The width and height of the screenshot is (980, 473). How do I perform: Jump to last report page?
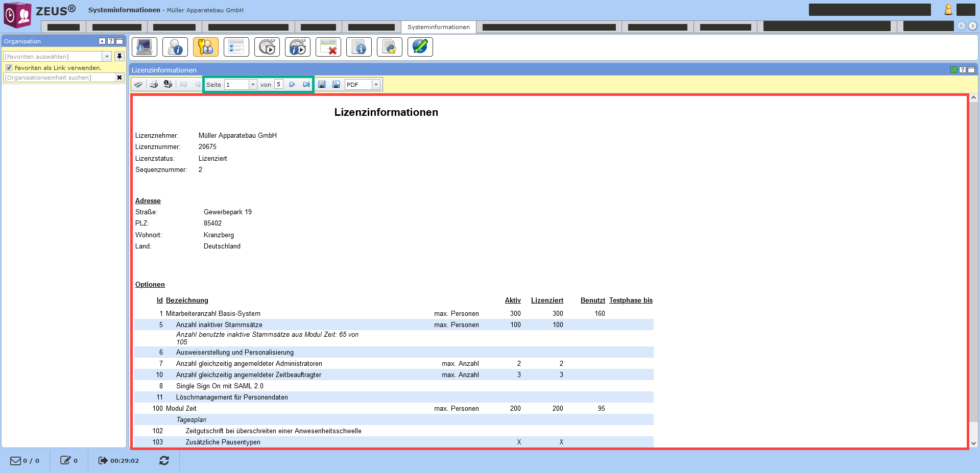tap(306, 84)
